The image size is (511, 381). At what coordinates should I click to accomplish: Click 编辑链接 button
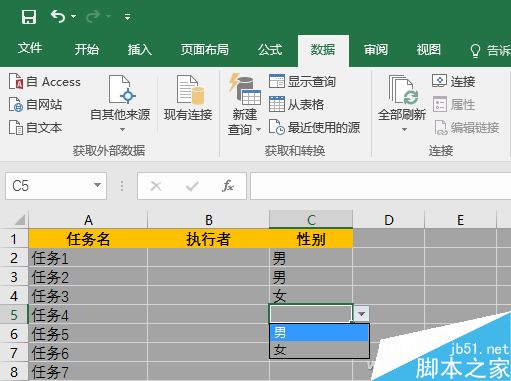click(467, 128)
